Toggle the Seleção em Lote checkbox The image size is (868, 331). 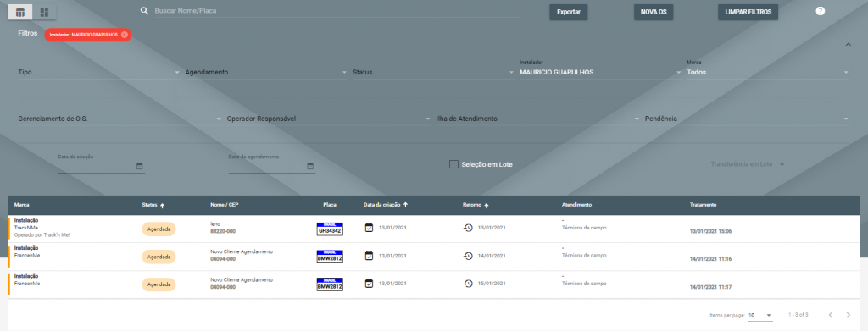coord(453,164)
